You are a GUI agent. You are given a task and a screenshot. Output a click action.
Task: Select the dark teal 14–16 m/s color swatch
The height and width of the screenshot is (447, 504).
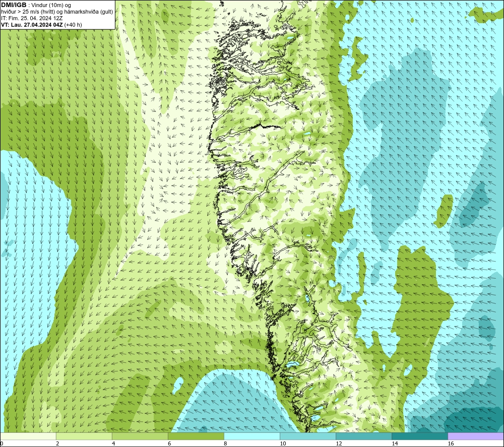(x=420, y=436)
